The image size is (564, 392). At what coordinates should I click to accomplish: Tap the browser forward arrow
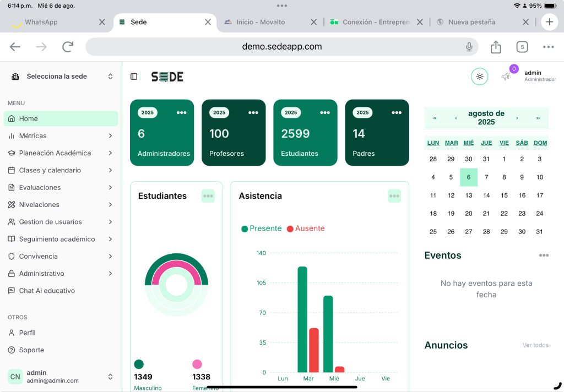pos(41,47)
